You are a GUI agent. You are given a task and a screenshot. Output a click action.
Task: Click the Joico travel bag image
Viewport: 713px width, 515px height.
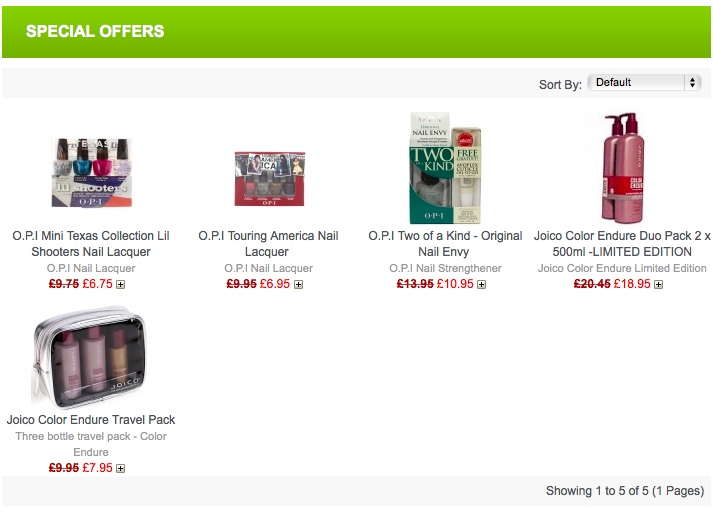click(90, 357)
